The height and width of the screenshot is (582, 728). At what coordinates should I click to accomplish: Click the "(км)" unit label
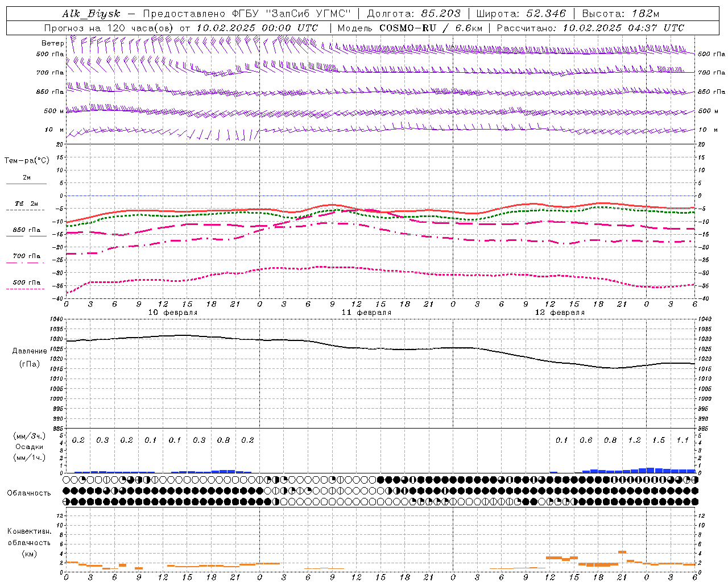tap(30, 554)
